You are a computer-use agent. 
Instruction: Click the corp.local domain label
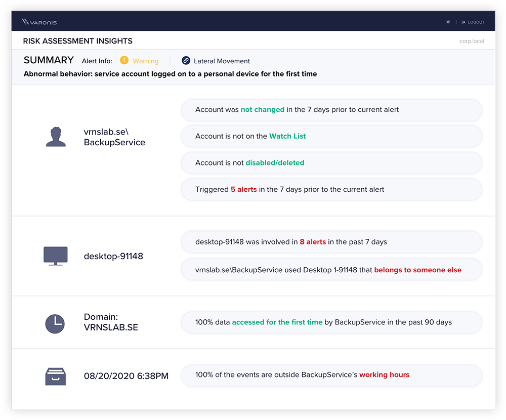pyautogui.click(x=471, y=41)
